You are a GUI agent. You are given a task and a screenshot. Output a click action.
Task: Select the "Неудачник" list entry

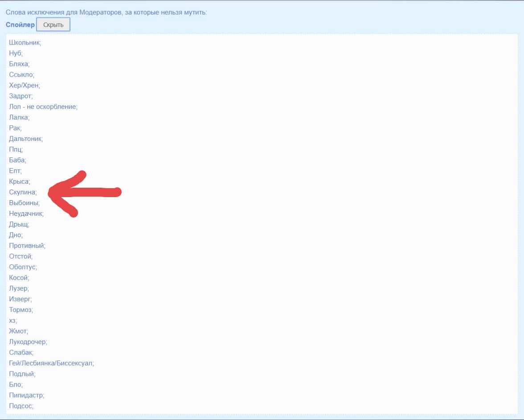26,214
